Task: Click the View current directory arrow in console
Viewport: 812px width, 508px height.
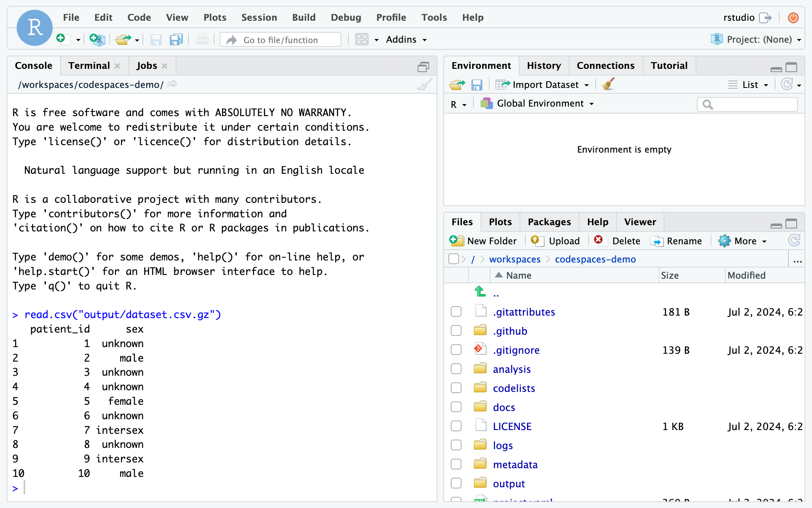Action: (172, 84)
